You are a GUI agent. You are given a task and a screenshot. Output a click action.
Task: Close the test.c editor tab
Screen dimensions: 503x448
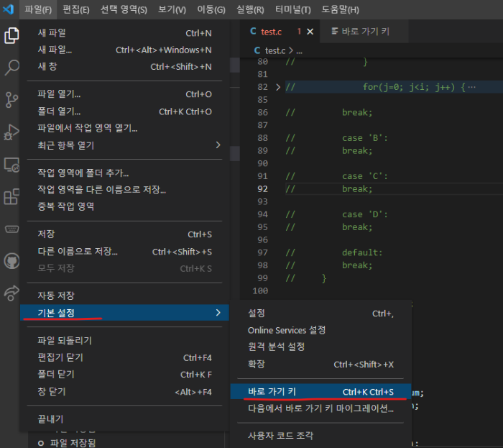pyautogui.click(x=310, y=32)
